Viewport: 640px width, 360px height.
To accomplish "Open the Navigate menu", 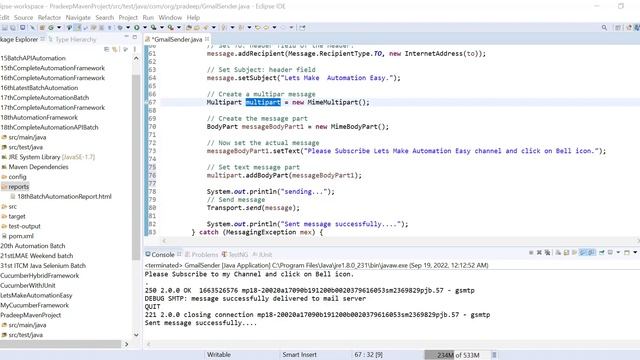I will [78, 18].
